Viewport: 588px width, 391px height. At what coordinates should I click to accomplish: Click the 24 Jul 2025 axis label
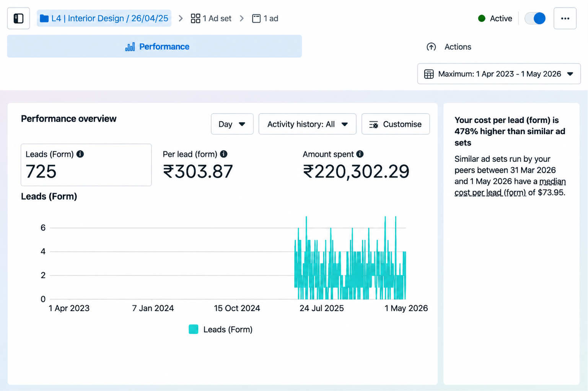point(322,308)
